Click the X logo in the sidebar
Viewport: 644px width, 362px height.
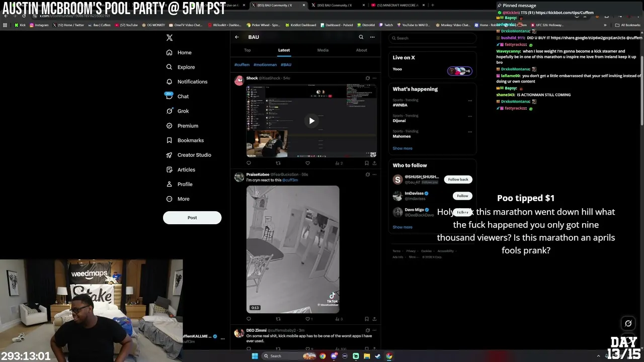tap(170, 38)
